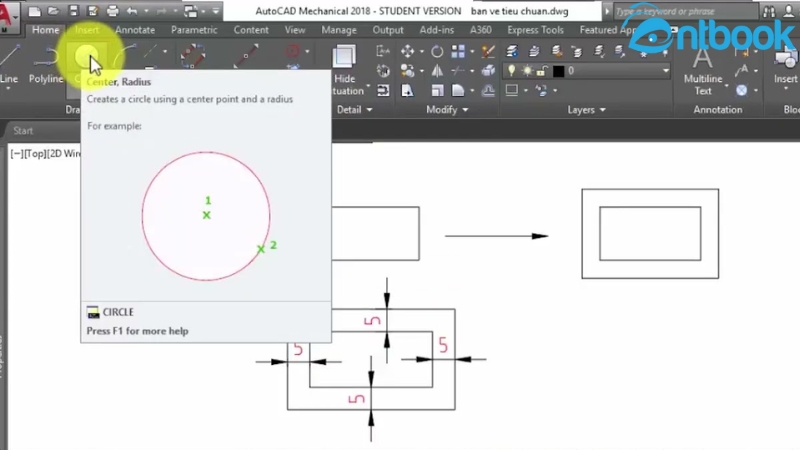Select the Move tool in Modify
Viewport: 800px width, 450px height.
pyautogui.click(x=407, y=51)
